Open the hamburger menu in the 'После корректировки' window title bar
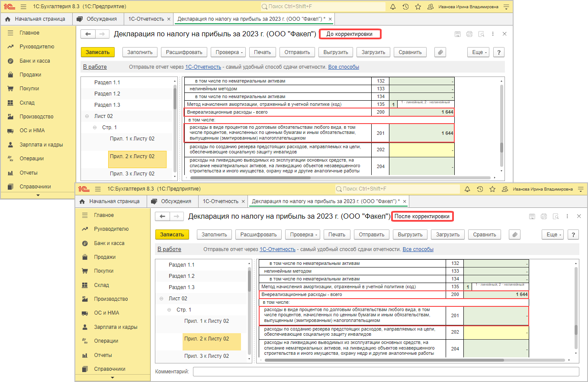This screenshot has height=382, width=588. coord(98,189)
